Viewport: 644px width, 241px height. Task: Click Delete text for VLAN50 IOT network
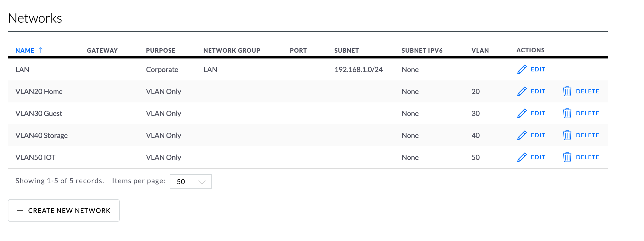point(588,157)
